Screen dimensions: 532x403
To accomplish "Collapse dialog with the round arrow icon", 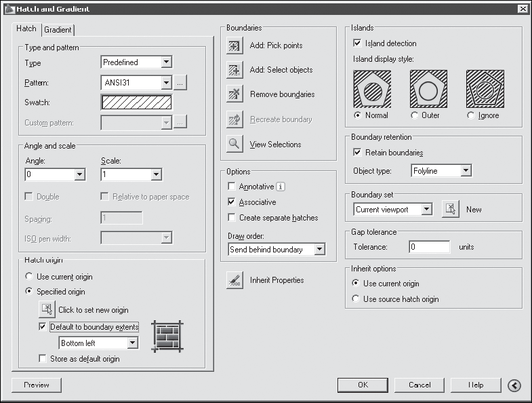I will [x=514, y=385].
